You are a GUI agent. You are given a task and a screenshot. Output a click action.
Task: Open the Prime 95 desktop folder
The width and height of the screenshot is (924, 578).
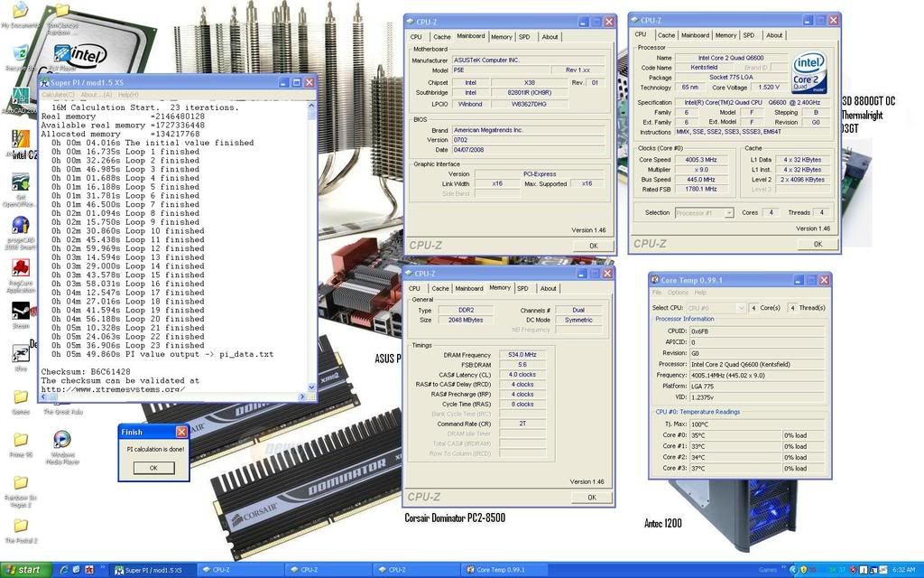[x=20, y=440]
